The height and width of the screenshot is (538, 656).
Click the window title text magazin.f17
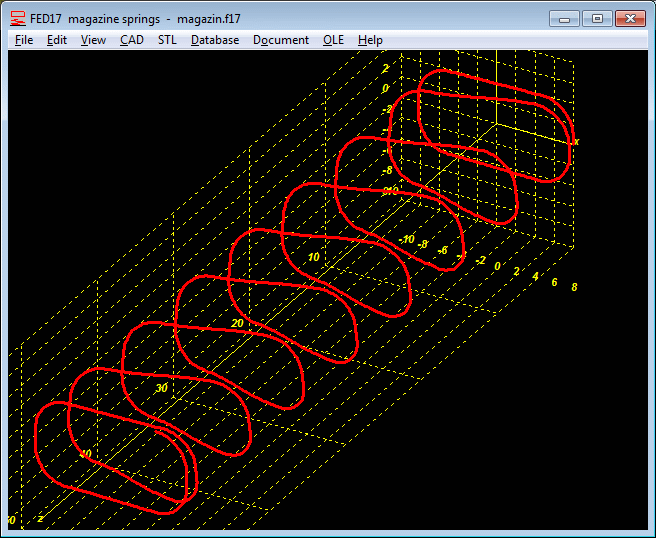pos(208,19)
